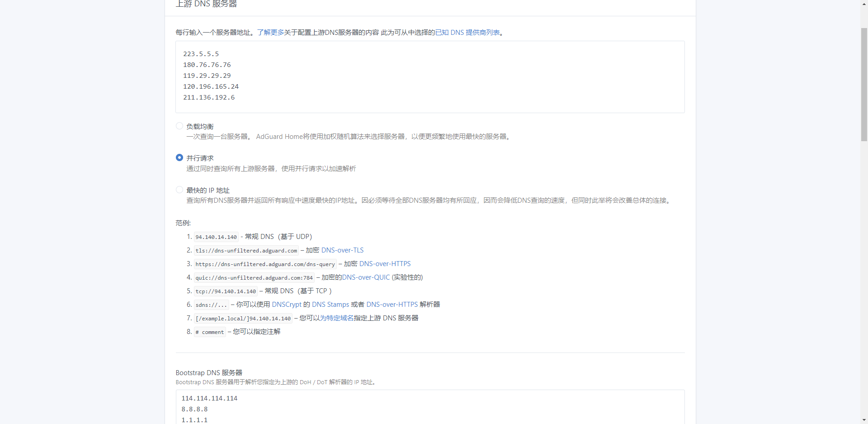Image resolution: width=868 pixels, height=424 pixels.
Task: Click the # comment example code
Action: [210, 332]
